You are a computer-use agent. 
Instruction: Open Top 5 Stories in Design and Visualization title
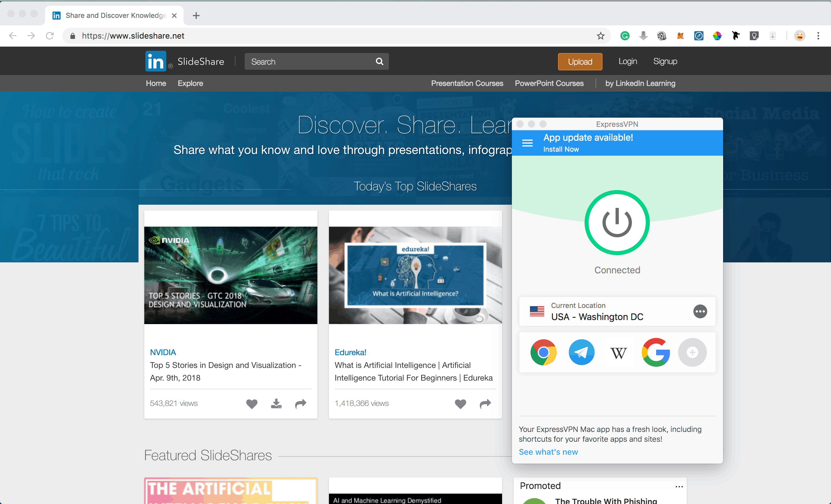[225, 371]
